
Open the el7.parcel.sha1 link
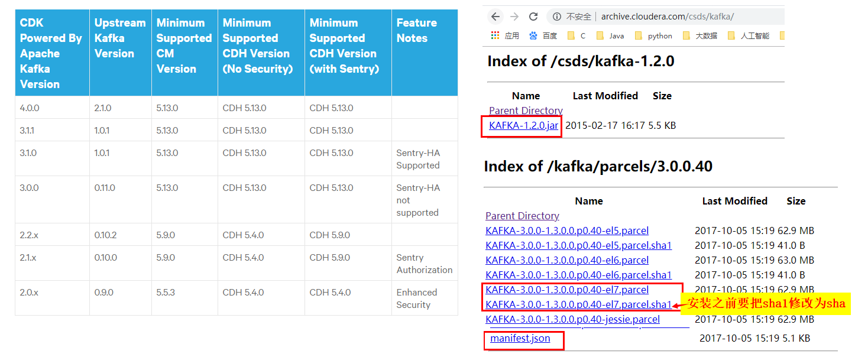(578, 304)
